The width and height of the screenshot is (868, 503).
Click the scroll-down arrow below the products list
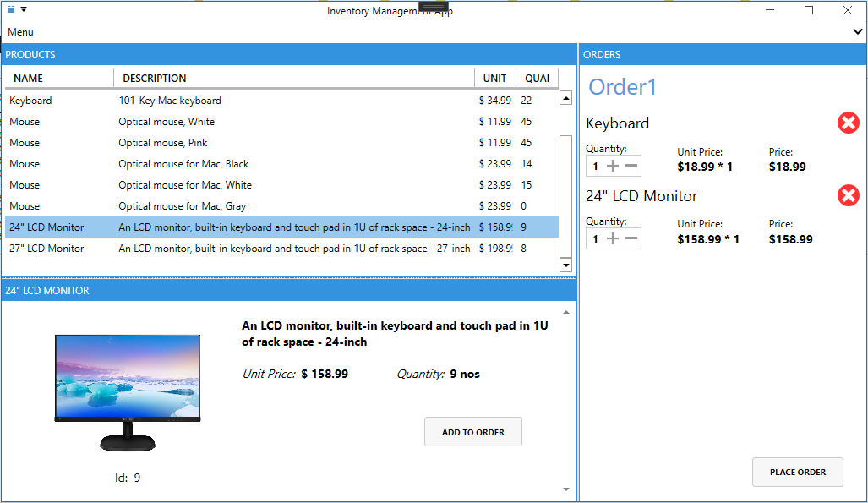(x=565, y=265)
